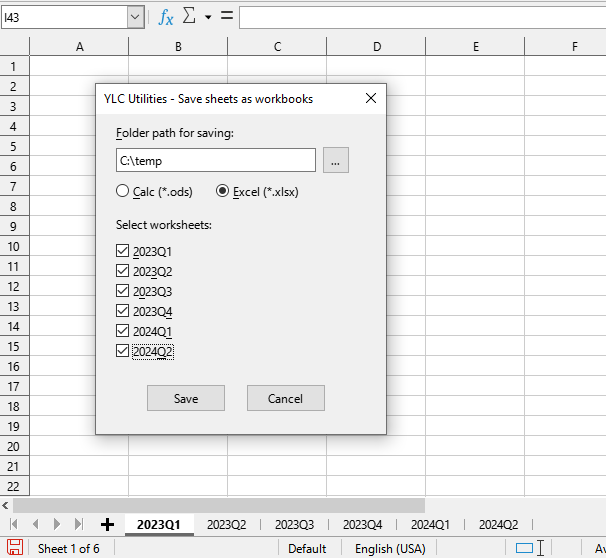Click the insert mode cursor icon in the status bar
The width and height of the screenshot is (606, 558).
tap(540, 548)
